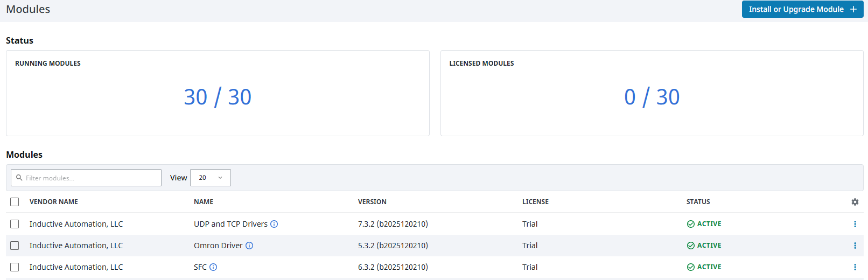Click the Running Modules 30 / 30 count
This screenshot has width=868, height=280.
click(218, 97)
